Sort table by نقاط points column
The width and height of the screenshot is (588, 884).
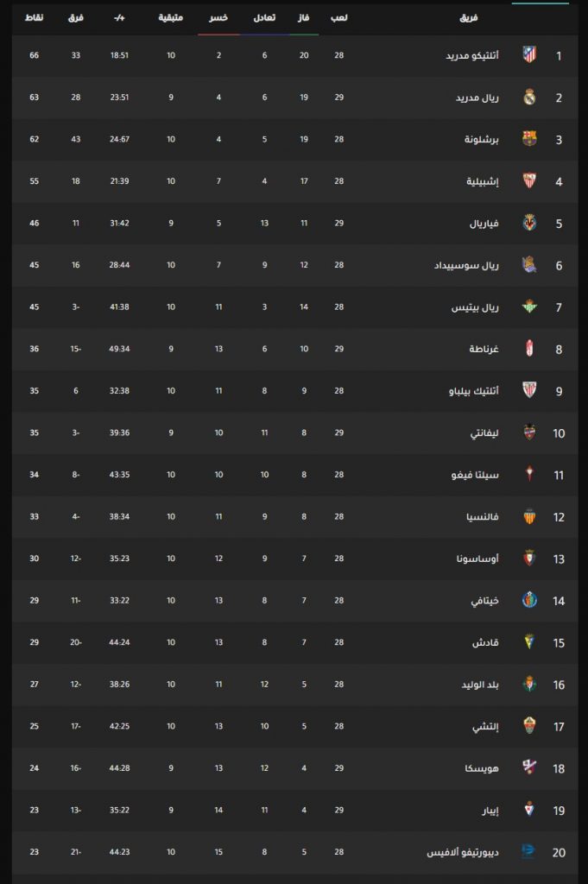click(34, 17)
